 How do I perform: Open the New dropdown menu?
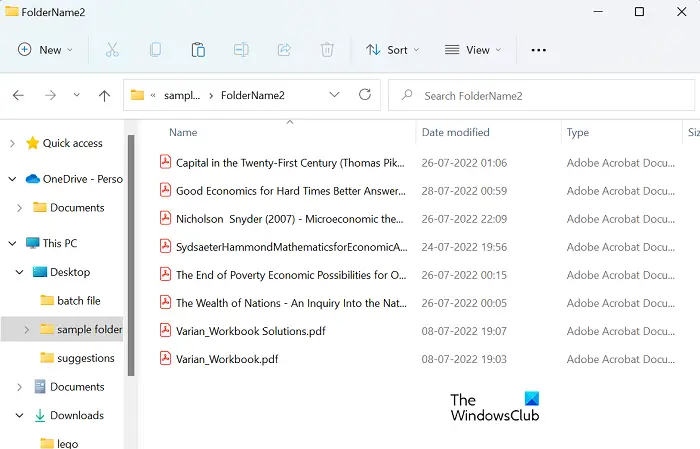tap(45, 50)
